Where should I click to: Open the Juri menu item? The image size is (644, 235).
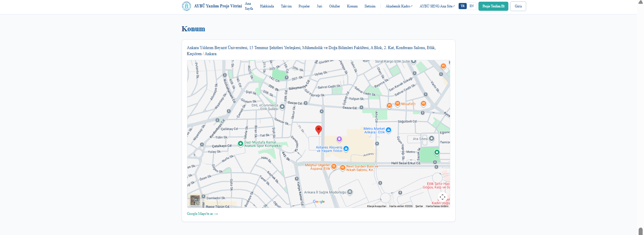[x=319, y=6]
